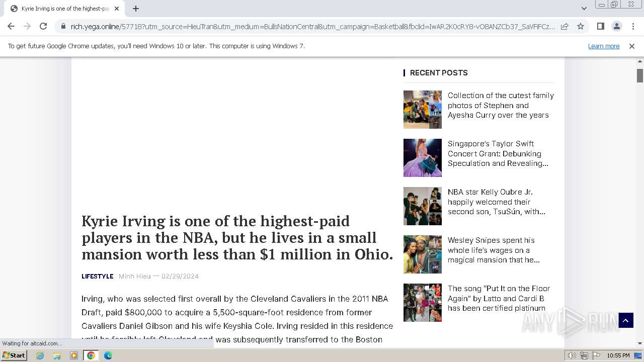Screen dimensions: 644x362
Task: Read the Singapore Taylor Swift Concert Grant post
Action: 498,153
